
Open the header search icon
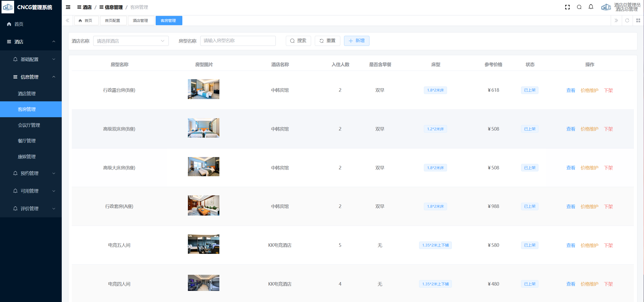tap(579, 7)
